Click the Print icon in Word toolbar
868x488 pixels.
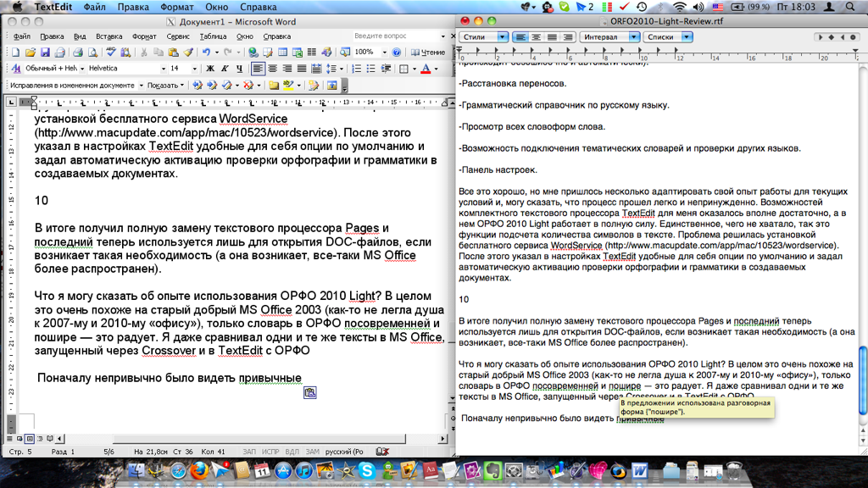pos(77,53)
